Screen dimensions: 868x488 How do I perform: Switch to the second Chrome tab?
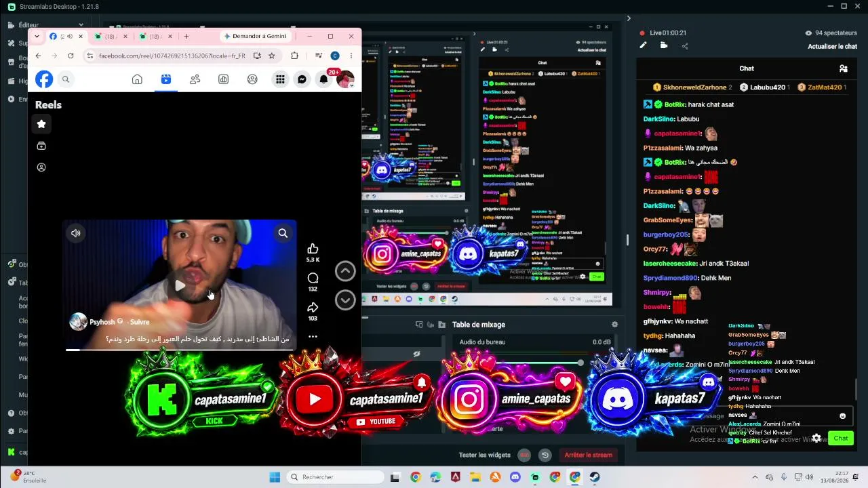point(111,36)
